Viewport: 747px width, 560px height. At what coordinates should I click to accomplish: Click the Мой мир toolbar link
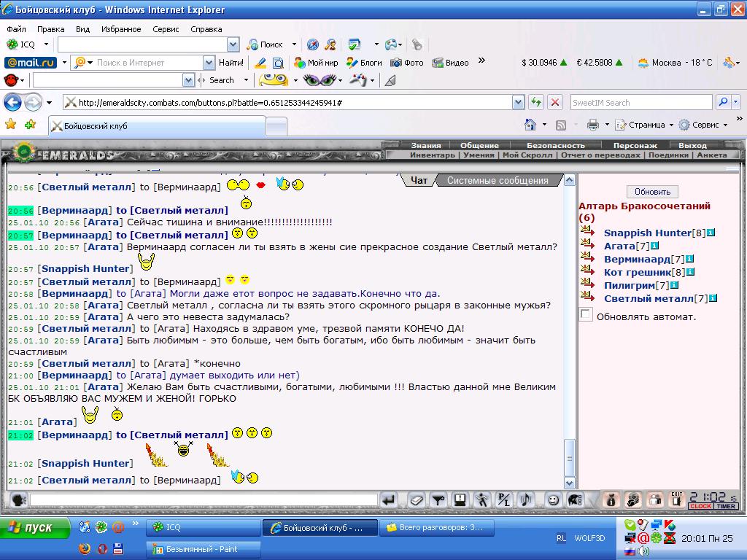point(316,63)
